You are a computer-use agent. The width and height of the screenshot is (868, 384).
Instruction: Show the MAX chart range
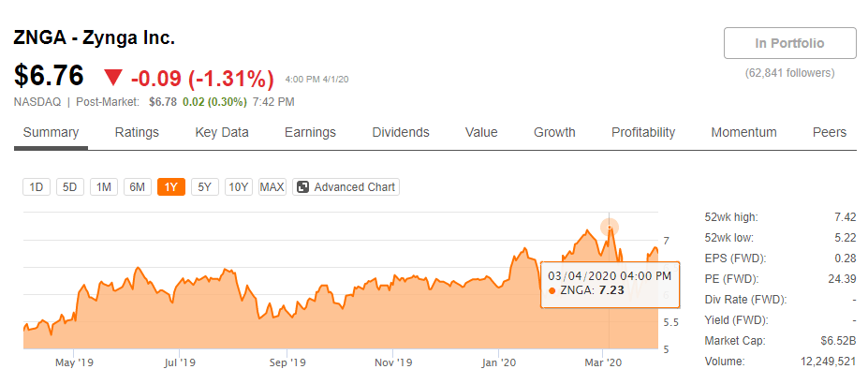272,187
